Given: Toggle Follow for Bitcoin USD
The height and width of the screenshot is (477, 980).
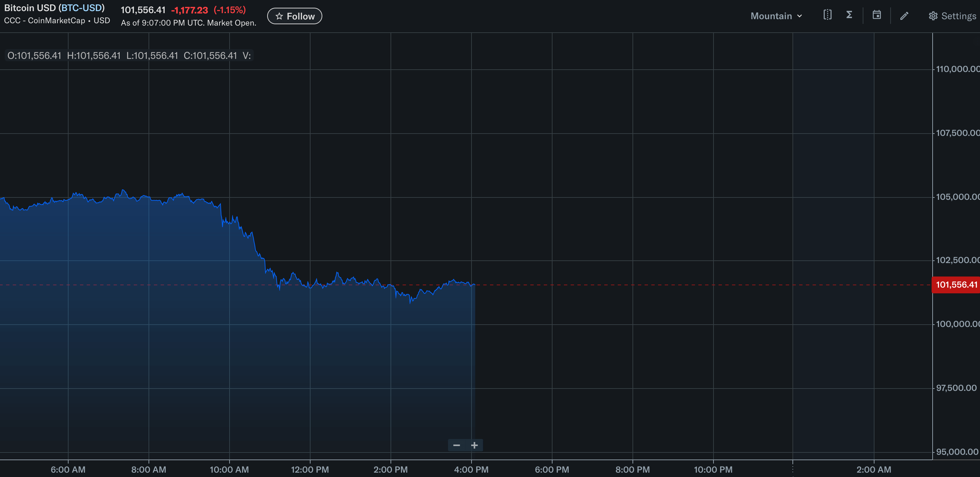Looking at the screenshot, I should pos(295,16).
